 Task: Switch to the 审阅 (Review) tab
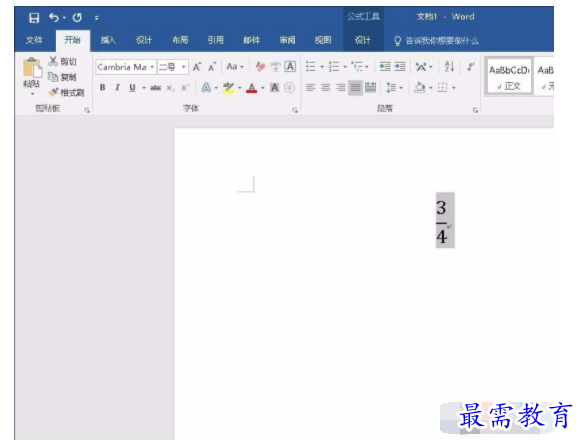tap(287, 40)
